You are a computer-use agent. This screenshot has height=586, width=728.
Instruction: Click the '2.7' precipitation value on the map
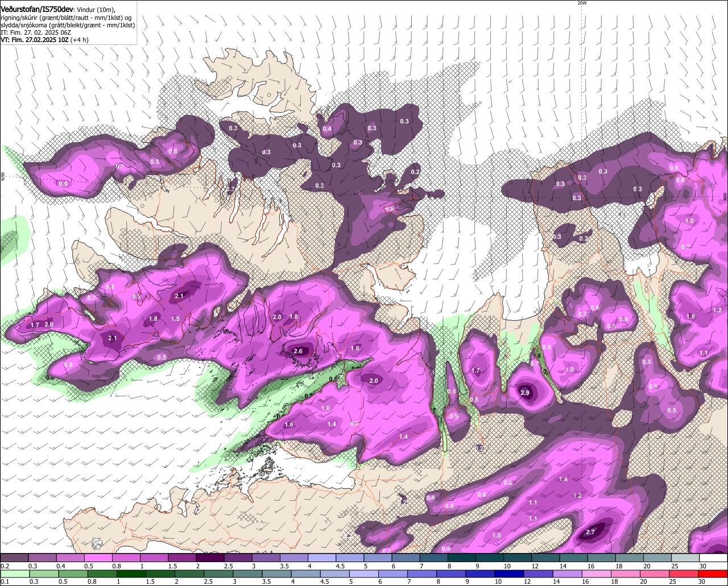click(590, 532)
